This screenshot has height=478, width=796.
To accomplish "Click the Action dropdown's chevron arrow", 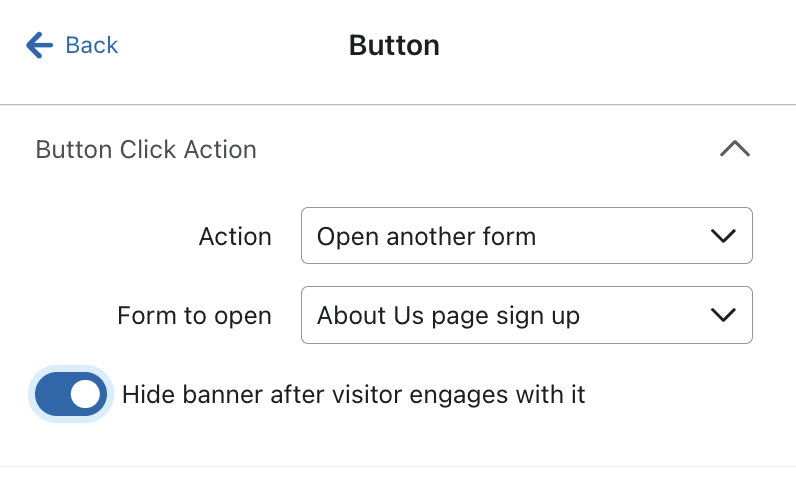I will [722, 236].
